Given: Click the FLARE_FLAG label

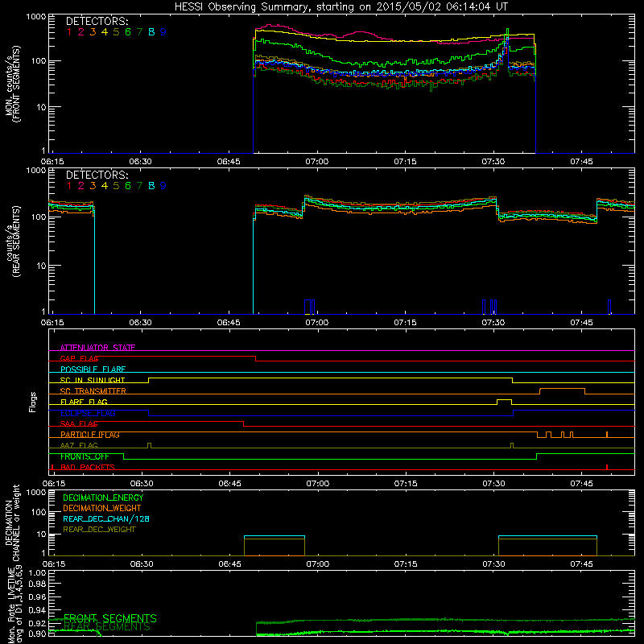Looking at the screenshot, I should (84, 402).
